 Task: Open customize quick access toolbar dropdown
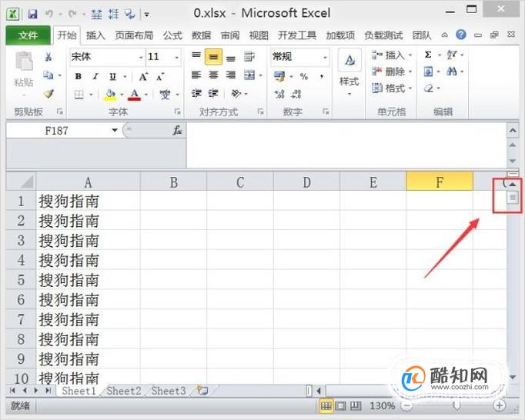[x=147, y=15]
